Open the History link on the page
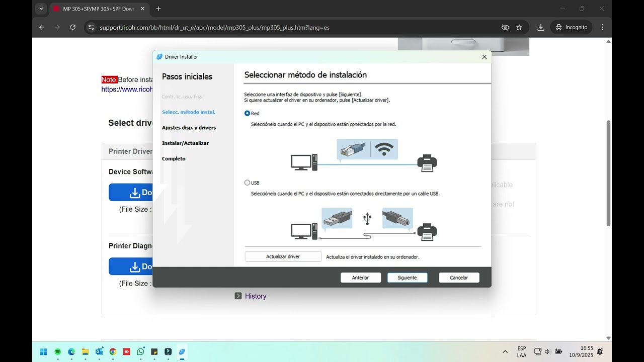Viewport: 644px width, 362px height. click(x=256, y=296)
